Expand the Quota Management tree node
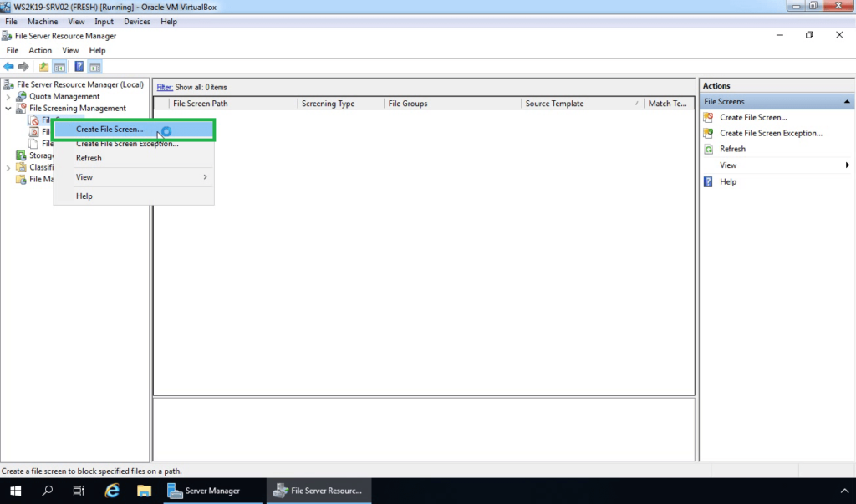The image size is (856, 504). (8, 97)
